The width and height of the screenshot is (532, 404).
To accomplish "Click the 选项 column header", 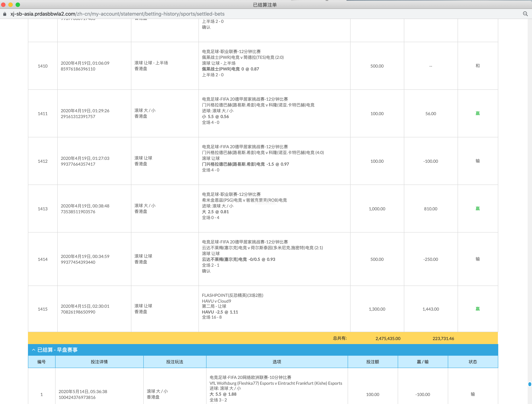I will (x=277, y=362).
